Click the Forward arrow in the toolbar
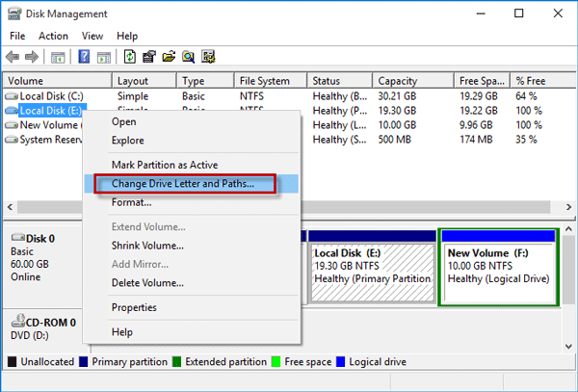The width and height of the screenshot is (578, 392). pos(33,57)
